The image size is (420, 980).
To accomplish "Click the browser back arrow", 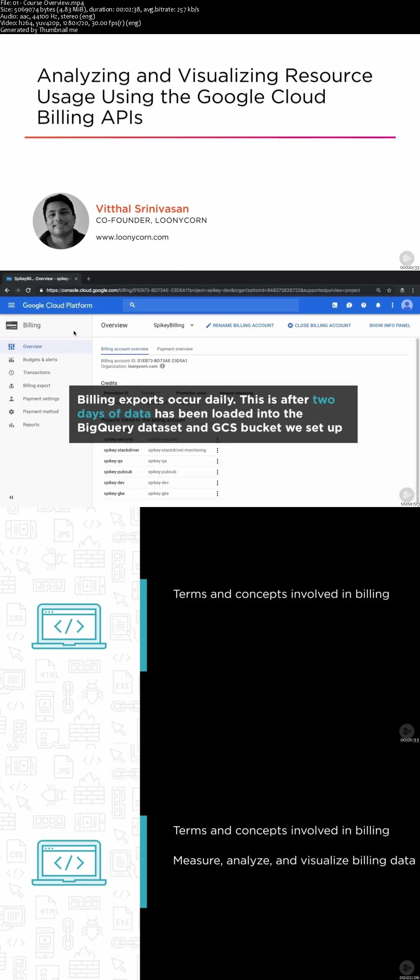I will (7, 290).
